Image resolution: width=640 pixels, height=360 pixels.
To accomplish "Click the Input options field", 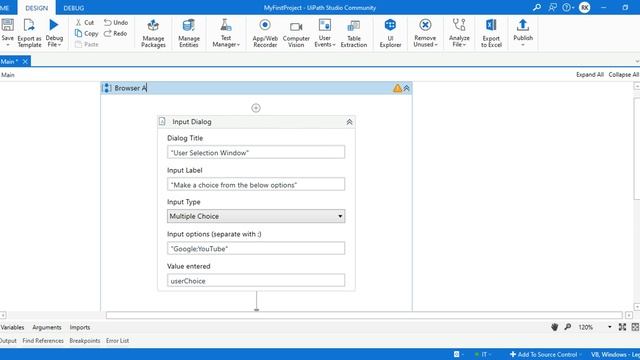I will (256, 248).
